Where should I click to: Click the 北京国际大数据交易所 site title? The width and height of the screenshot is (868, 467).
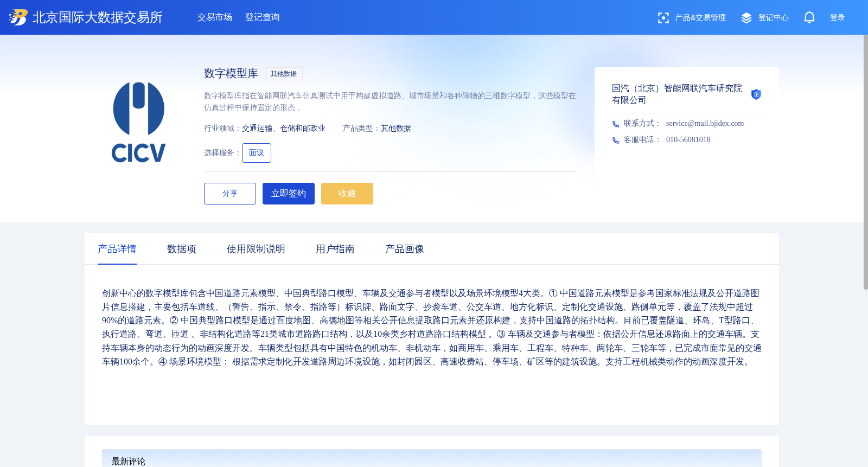coord(98,17)
